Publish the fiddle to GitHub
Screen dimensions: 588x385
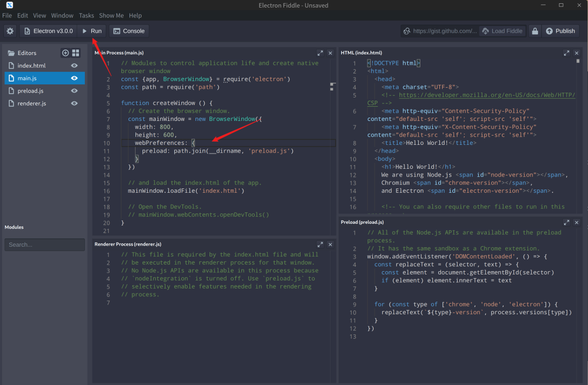tap(560, 31)
